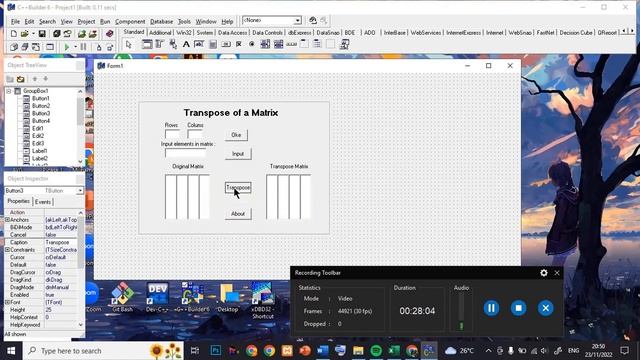Click the Remove file from project icon
The image size is (640, 360).
click(x=93, y=33)
